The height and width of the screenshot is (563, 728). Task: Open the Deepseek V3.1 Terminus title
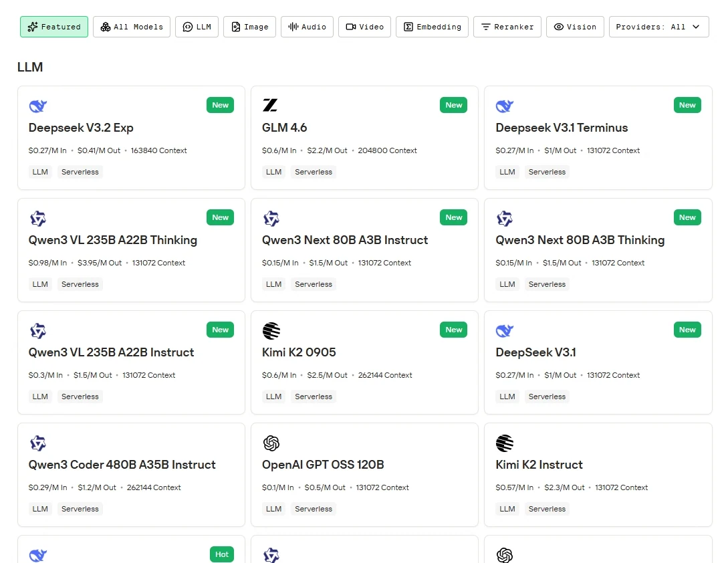coord(562,128)
